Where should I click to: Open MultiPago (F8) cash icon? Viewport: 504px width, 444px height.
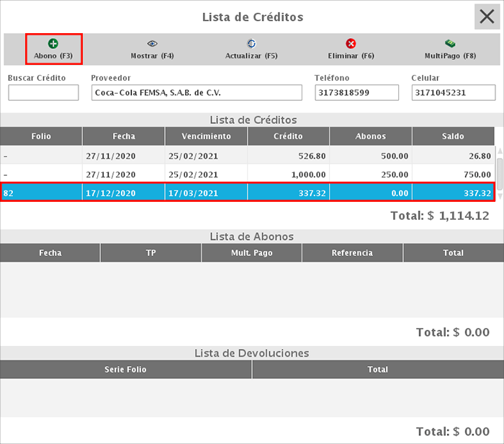point(450,44)
